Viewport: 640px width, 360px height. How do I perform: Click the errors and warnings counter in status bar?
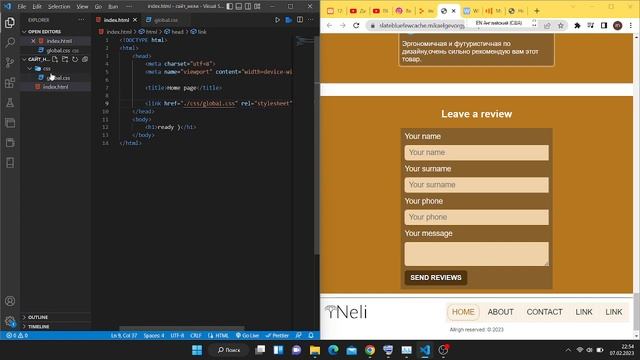17,335
